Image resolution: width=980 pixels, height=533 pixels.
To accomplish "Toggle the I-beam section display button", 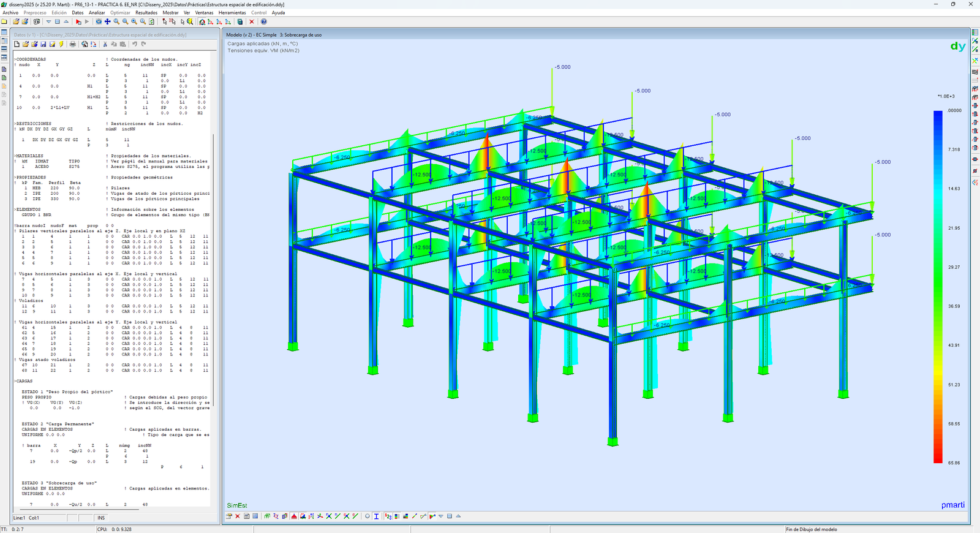I will 377,516.
